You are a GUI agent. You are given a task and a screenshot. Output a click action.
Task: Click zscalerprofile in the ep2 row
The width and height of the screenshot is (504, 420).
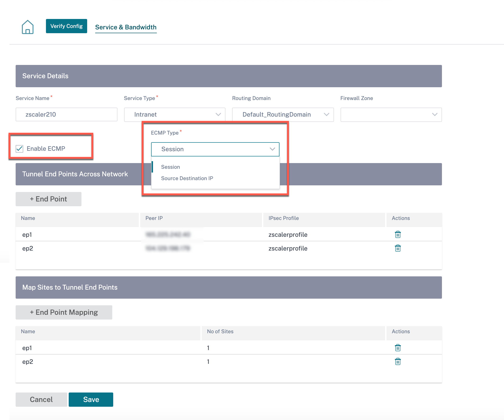point(288,248)
